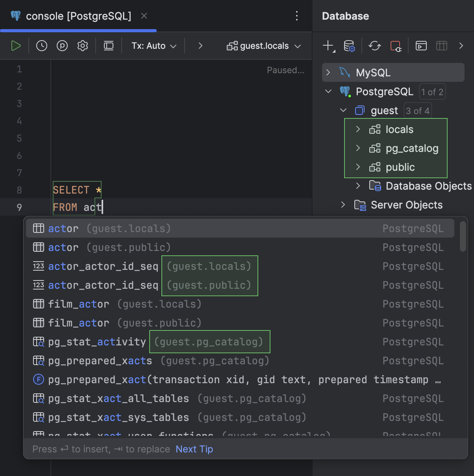Open Data Source Properties icon in Database panel
The image size is (474, 476).
[x=350, y=46]
